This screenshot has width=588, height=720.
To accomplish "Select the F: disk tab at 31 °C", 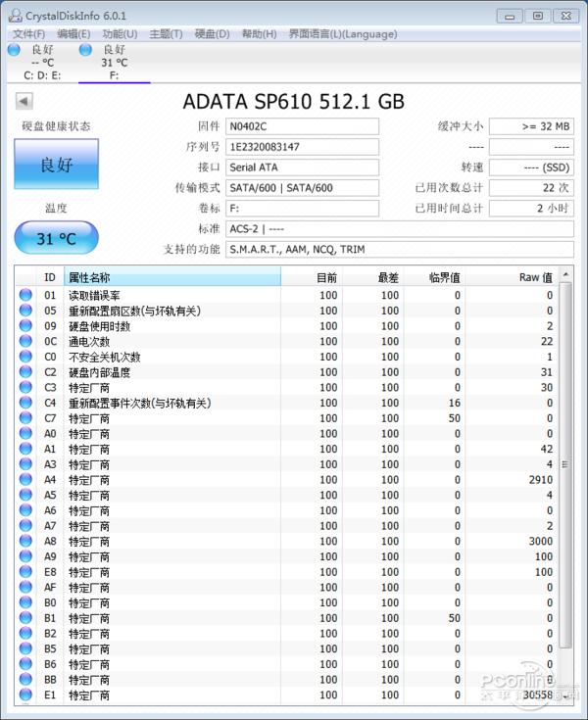I will pyautogui.click(x=114, y=63).
